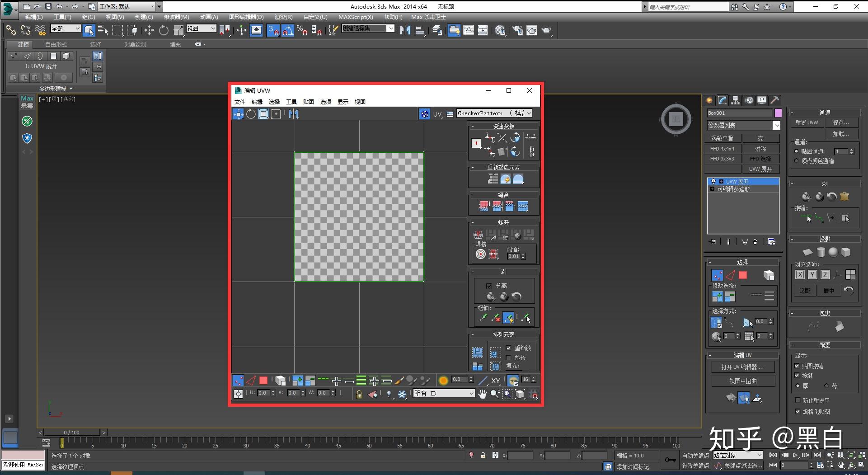Image resolution: width=868 pixels, height=475 pixels.
Task: Expand the 修改器列表 dropdown
Action: point(776,125)
